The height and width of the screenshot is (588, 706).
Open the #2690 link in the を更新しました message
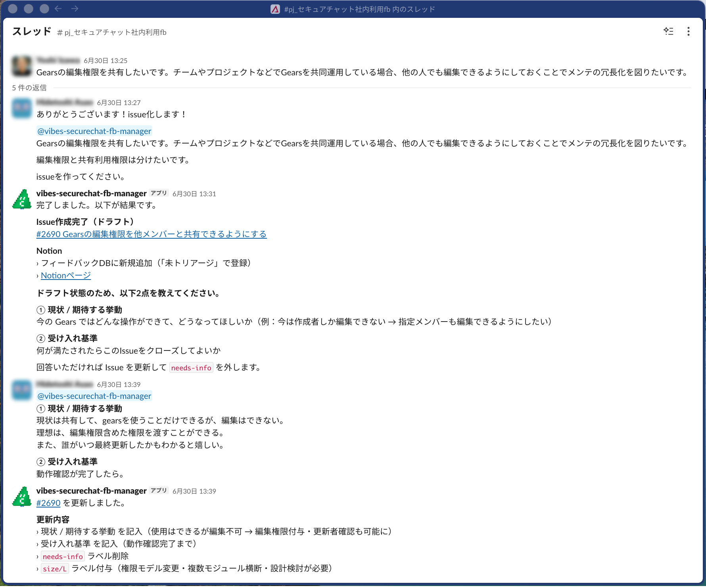(x=48, y=503)
